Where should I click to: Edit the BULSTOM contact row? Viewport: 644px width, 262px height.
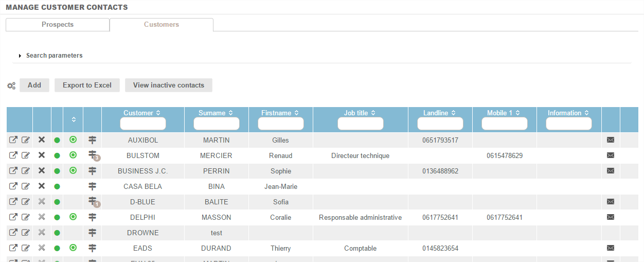[26, 155]
